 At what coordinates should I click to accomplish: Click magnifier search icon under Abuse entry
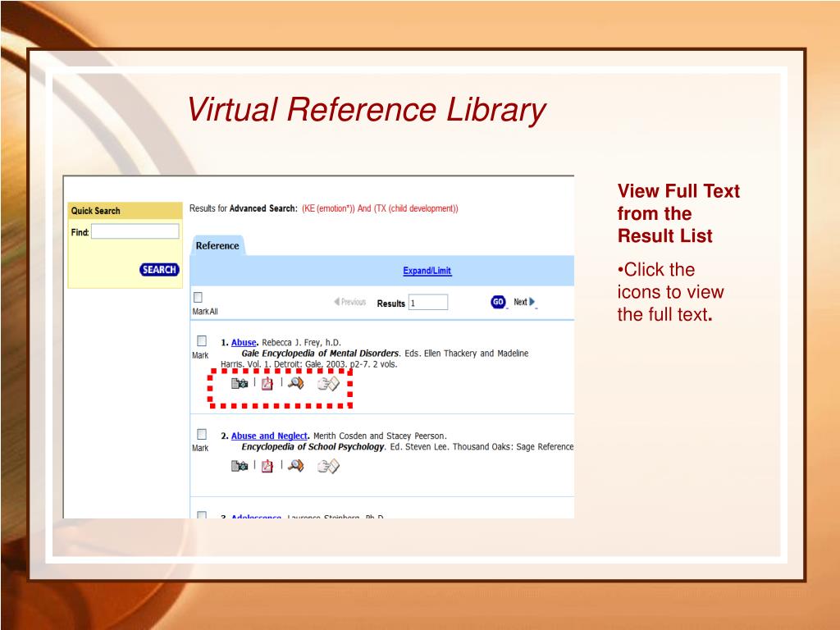pyautogui.click(x=295, y=383)
